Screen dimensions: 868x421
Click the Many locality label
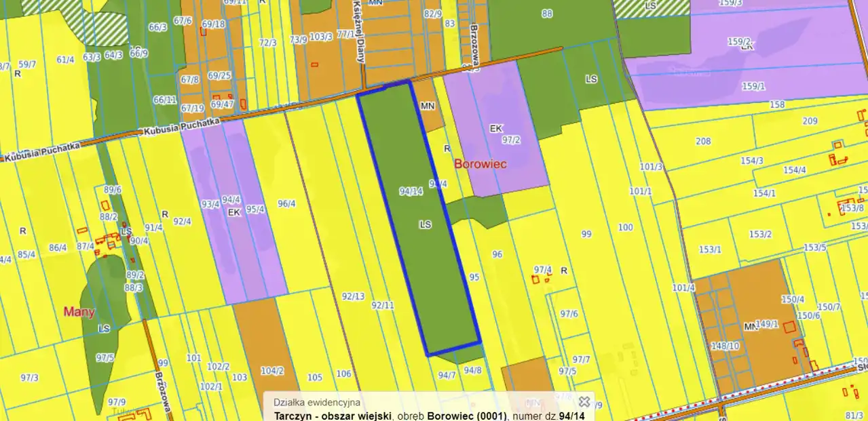click(x=79, y=312)
